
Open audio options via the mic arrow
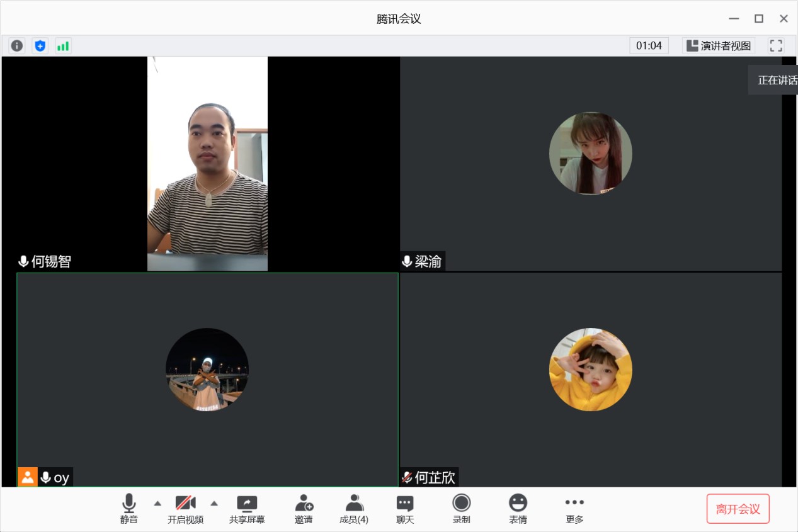[157, 504]
